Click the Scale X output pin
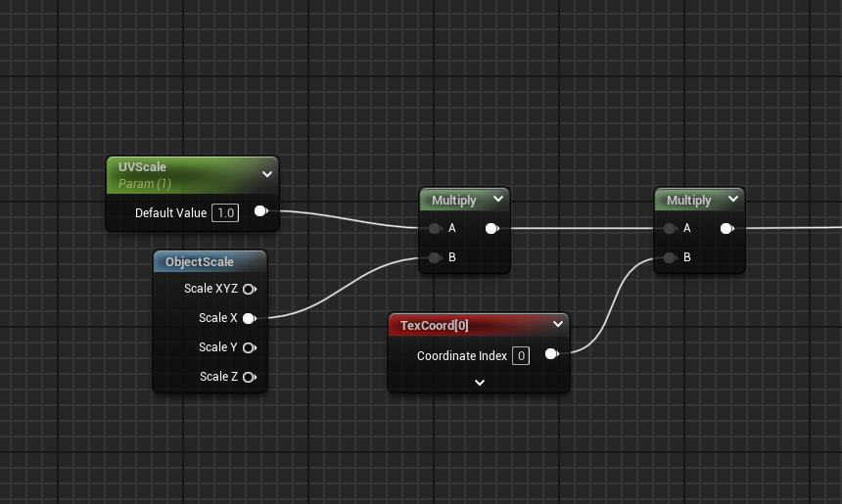Screen dimensions: 842x504 pyautogui.click(x=249, y=318)
